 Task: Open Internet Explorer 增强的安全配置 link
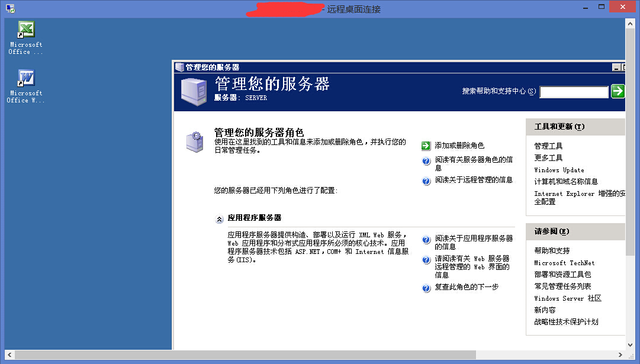tap(580, 198)
